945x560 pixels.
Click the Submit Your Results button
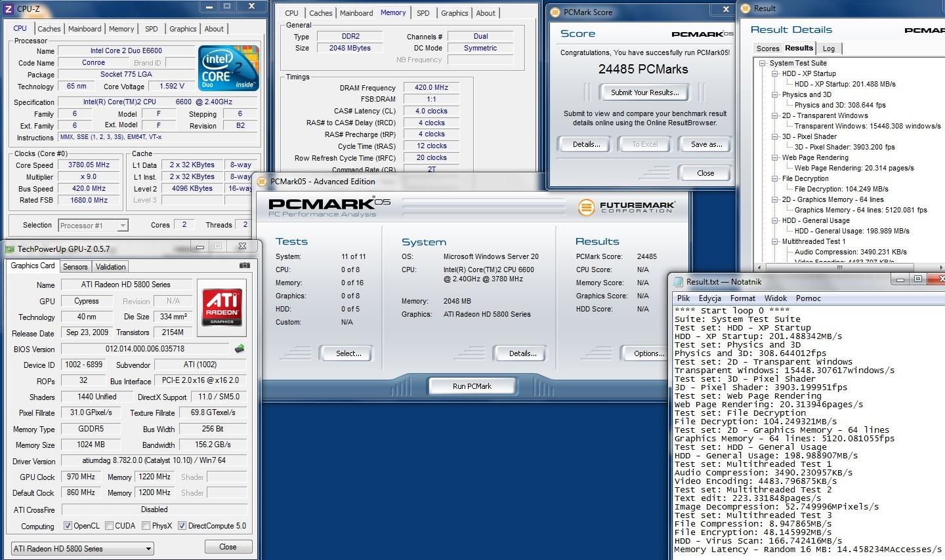[x=644, y=92]
